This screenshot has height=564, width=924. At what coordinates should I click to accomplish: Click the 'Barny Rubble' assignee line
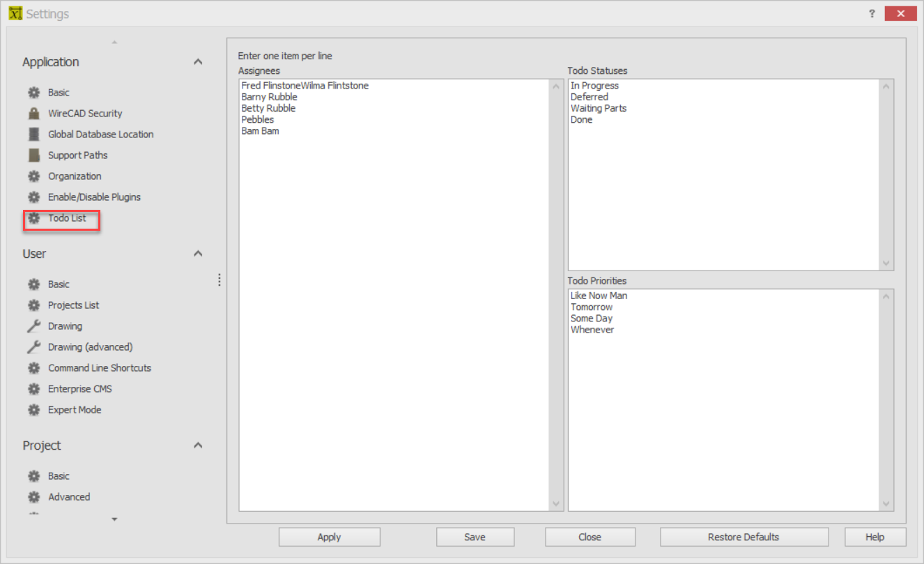point(269,97)
